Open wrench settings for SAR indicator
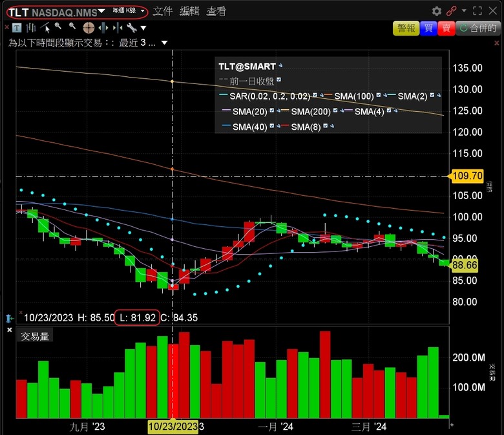This screenshot has width=504, height=435. 321,95
